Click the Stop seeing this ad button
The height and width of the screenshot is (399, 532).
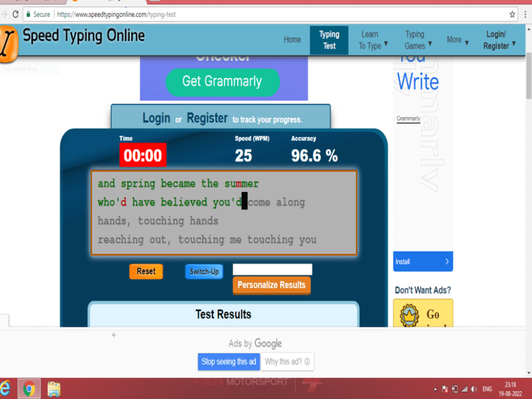(229, 362)
